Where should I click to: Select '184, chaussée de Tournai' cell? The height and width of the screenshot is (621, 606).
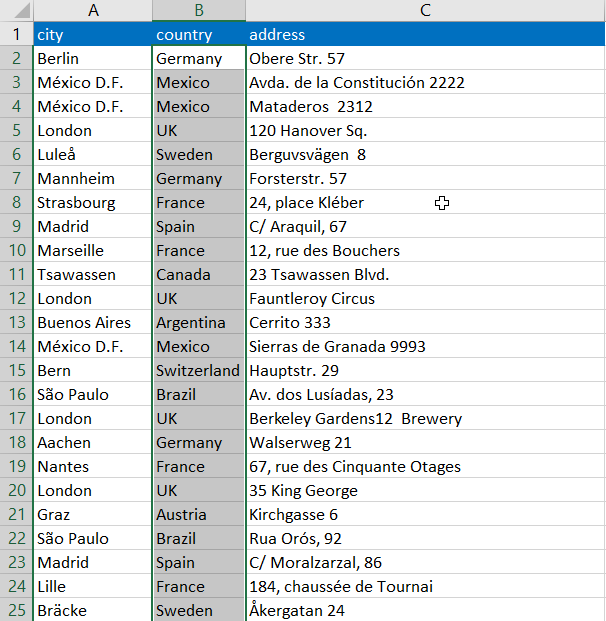[x=425, y=586]
